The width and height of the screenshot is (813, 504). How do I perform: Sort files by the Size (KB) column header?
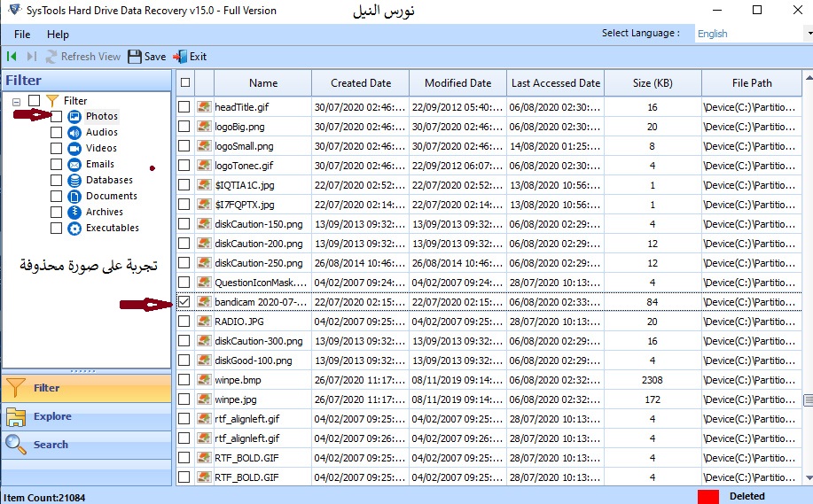652,83
